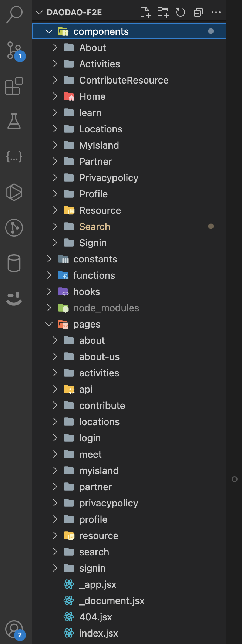The image size is (242, 644).
Task: Click the New File icon
Action: 145,13
